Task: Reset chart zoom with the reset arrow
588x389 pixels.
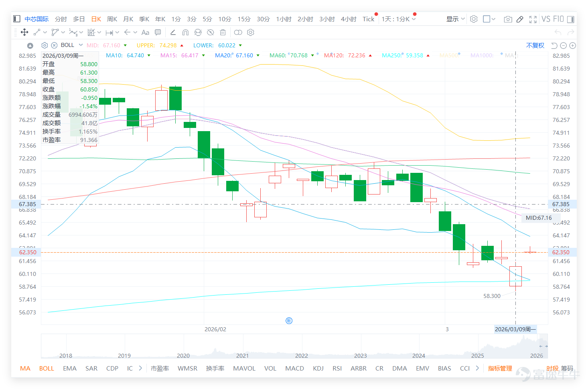Action: (x=554, y=45)
